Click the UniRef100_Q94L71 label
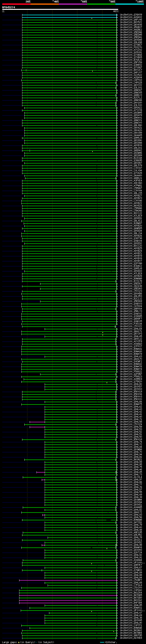The width and height of the screenshot is (146, 644). [131, 419]
